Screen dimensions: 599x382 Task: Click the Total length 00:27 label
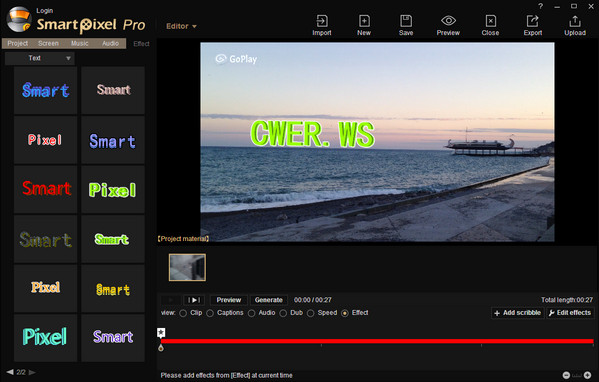(x=567, y=300)
